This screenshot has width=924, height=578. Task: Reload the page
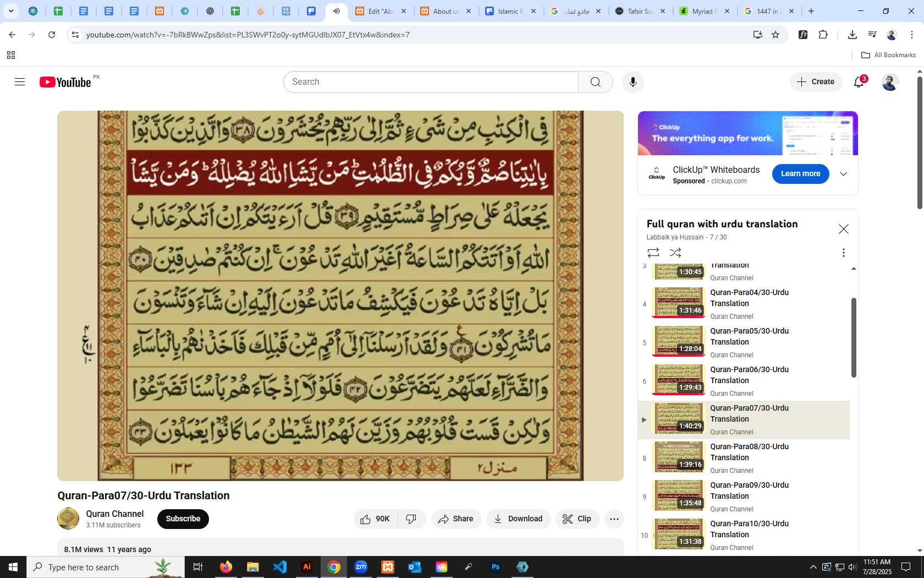click(x=52, y=35)
